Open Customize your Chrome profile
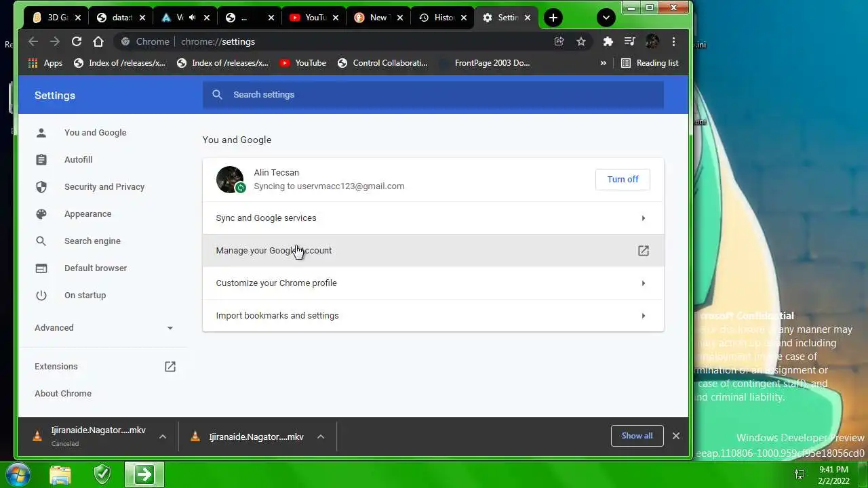Screen dimensions: 868x488 433,283
